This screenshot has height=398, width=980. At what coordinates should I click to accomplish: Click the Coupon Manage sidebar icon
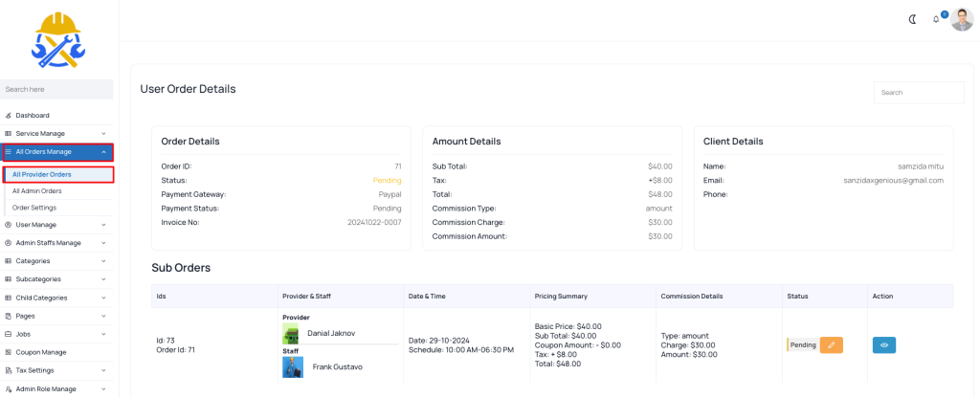[8, 352]
